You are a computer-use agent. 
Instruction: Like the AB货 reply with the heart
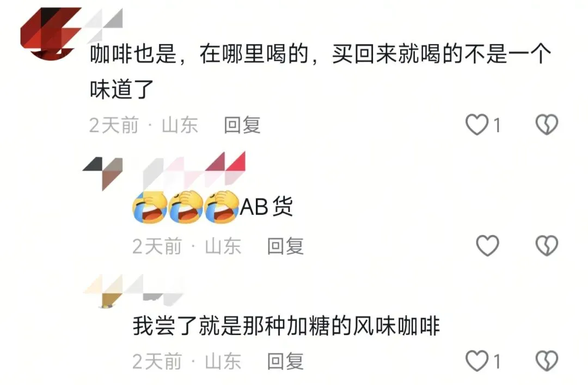pos(487,246)
